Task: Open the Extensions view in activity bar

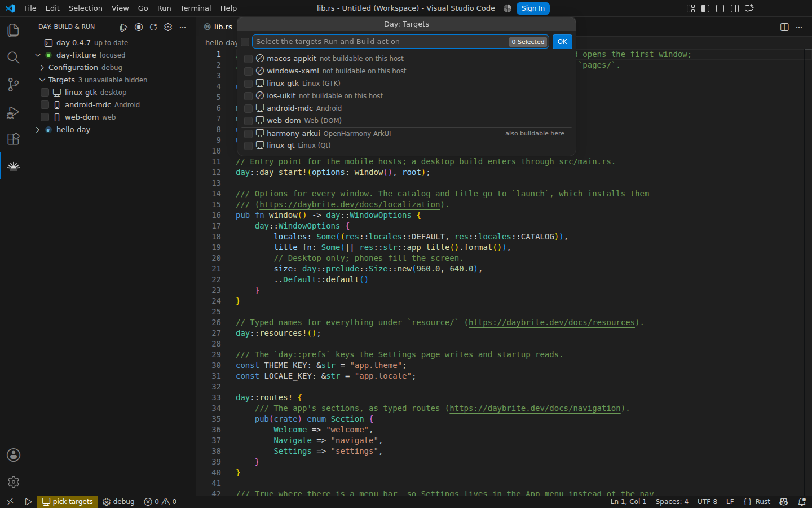Action: click(x=14, y=139)
